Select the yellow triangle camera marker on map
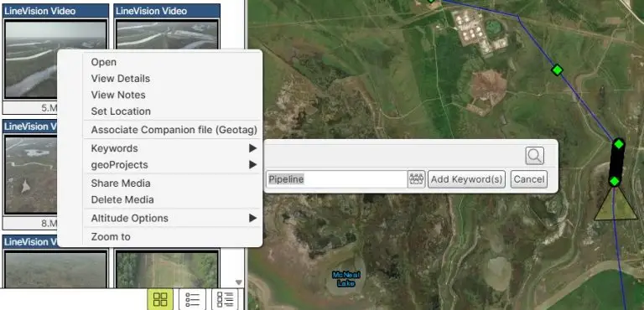 click(x=615, y=204)
